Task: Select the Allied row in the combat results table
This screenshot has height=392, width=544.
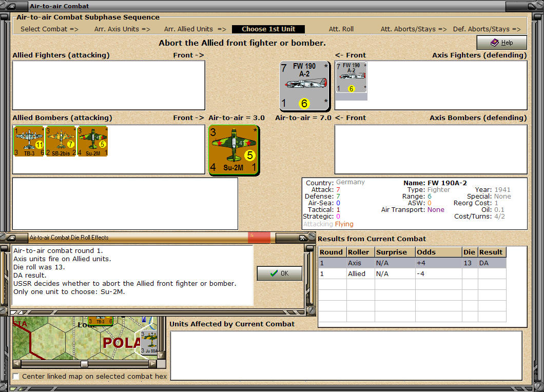Action: pos(412,273)
